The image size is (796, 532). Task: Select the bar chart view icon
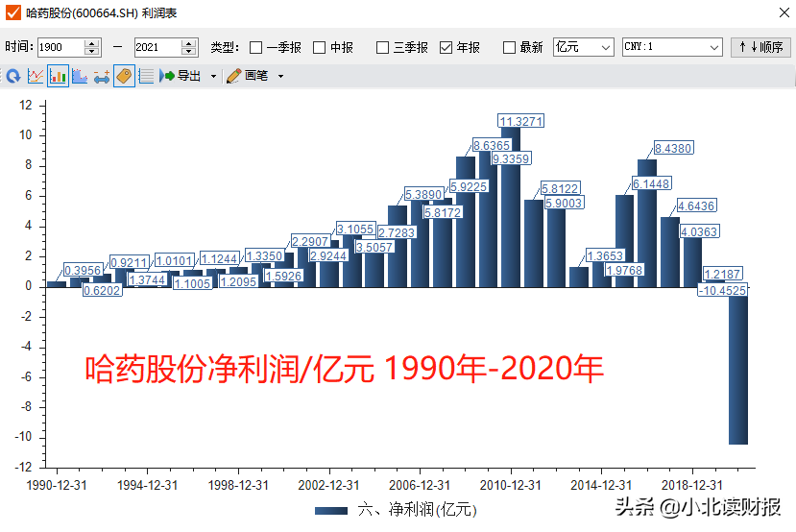pos(58,76)
